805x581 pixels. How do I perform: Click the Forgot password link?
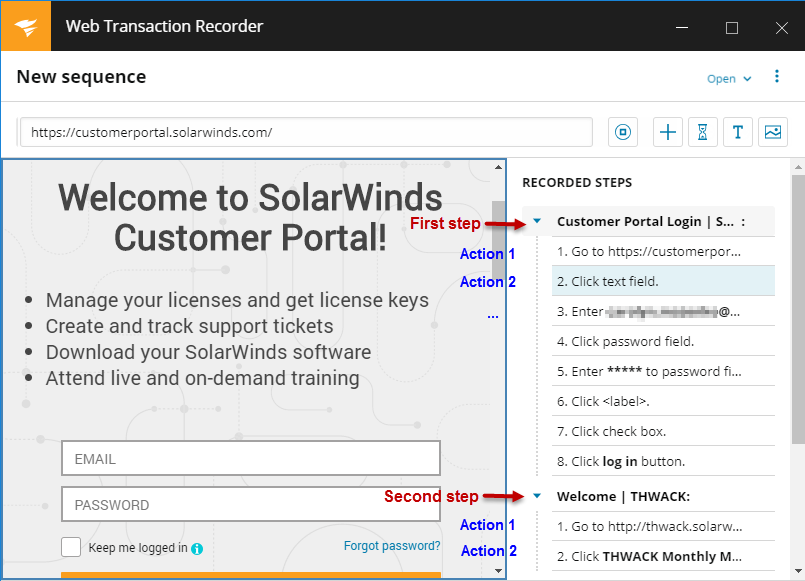pyautogui.click(x=391, y=546)
